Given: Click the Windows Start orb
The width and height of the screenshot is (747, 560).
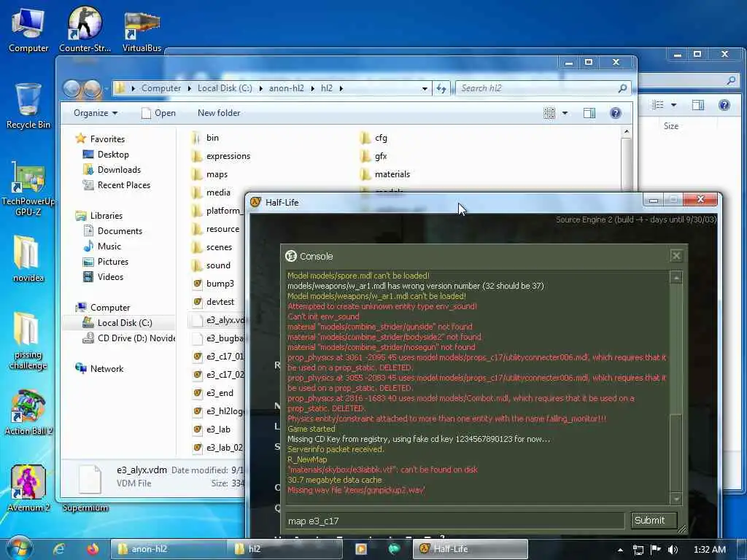Looking at the screenshot, I should (18, 548).
